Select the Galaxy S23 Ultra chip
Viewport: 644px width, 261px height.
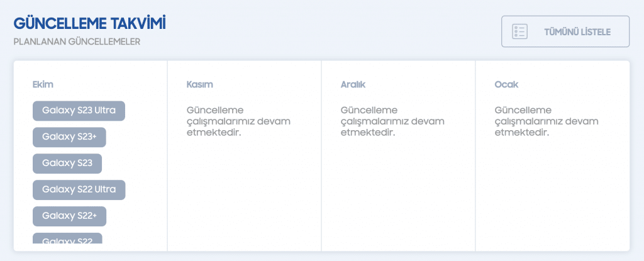pos(79,111)
